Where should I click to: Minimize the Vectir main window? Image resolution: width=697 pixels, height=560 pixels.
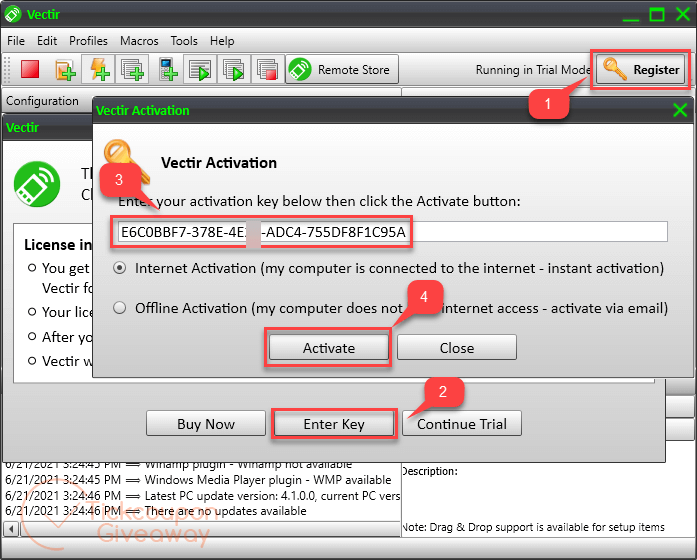[630, 18]
